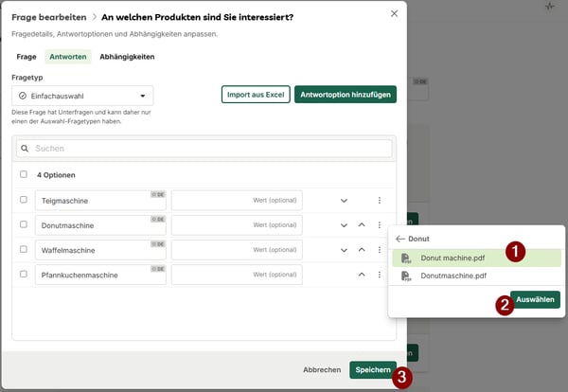568x392 pixels.
Task: Click Wert (optional) field for Teigmaschine
Action: pos(237,201)
